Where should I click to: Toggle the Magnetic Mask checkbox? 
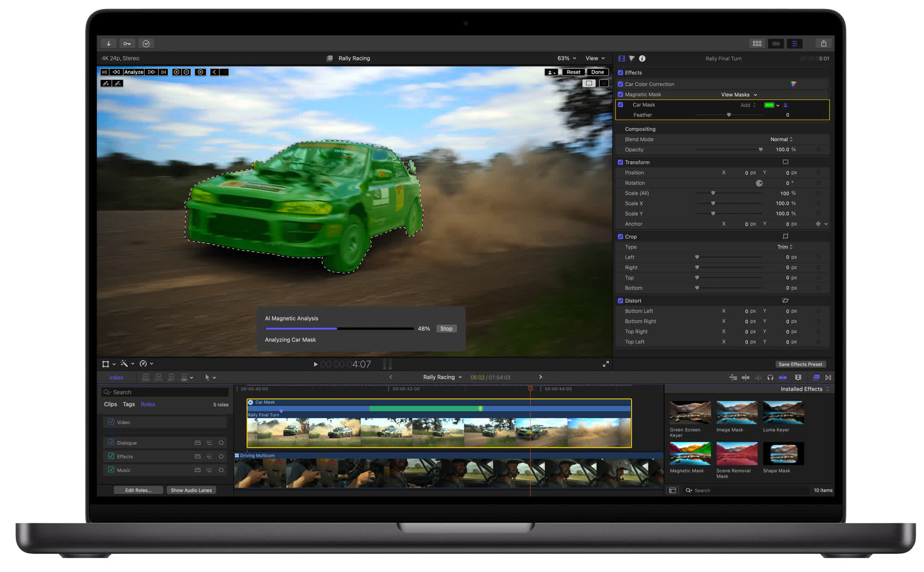click(620, 94)
